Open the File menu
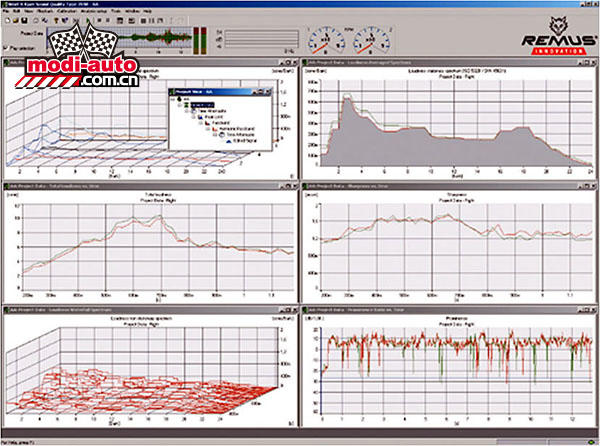Viewport: 600px width, 446px height. click(x=6, y=11)
